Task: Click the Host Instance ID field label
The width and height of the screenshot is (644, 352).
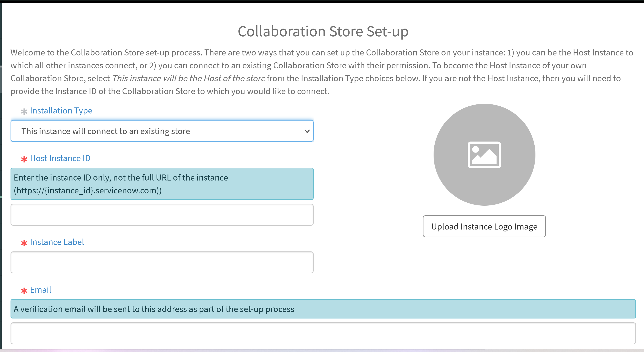Action: click(60, 158)
